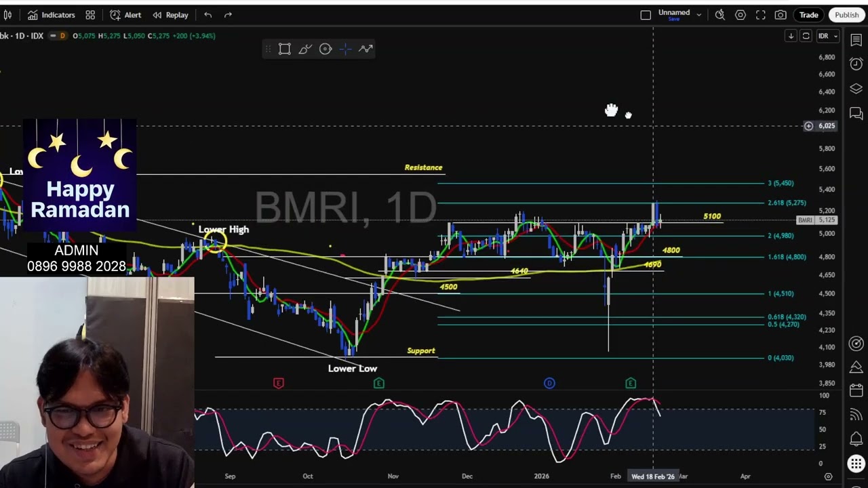Select the Resistance text label on chart
868x488 pixels.
(423, 167)
